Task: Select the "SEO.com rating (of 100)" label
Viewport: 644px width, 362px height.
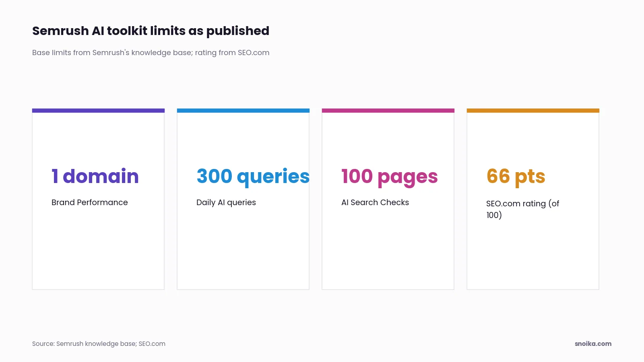Action: coord(522,209)
